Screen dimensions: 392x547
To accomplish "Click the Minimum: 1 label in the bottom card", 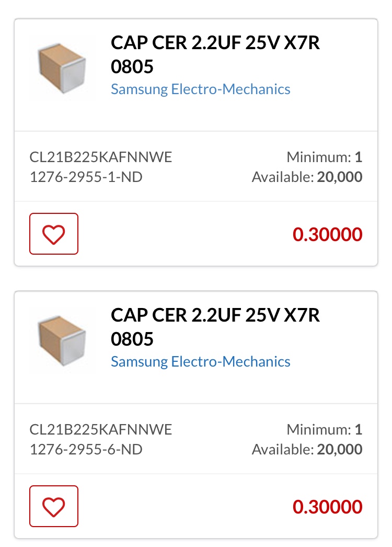I will [324, 430].
